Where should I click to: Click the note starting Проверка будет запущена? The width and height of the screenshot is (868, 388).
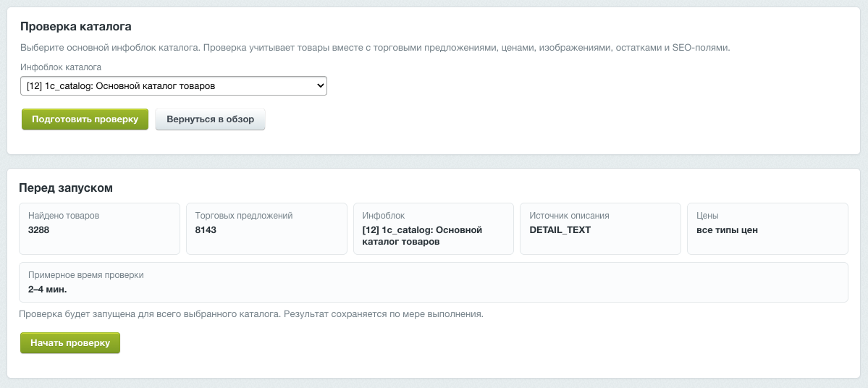point(251,314)
